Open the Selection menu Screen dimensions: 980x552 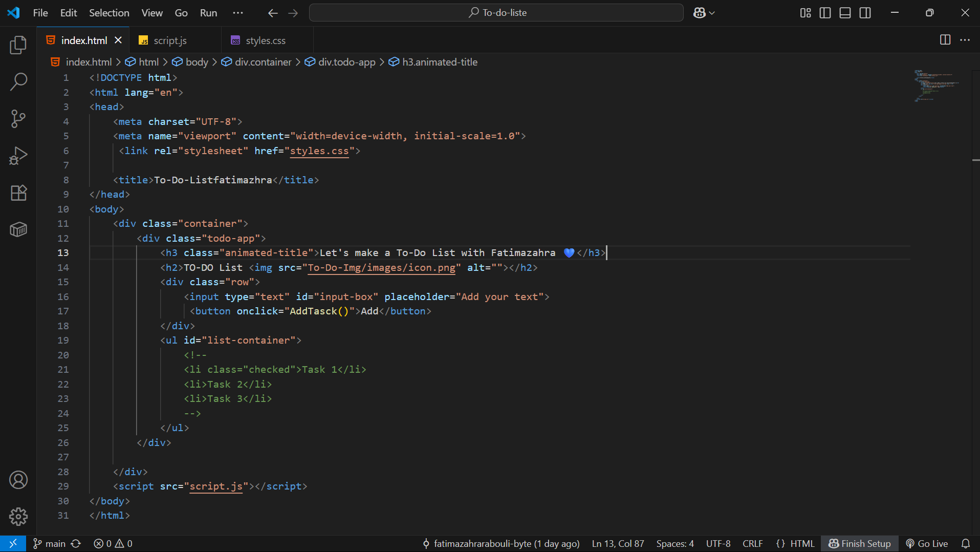click(109, 13)
